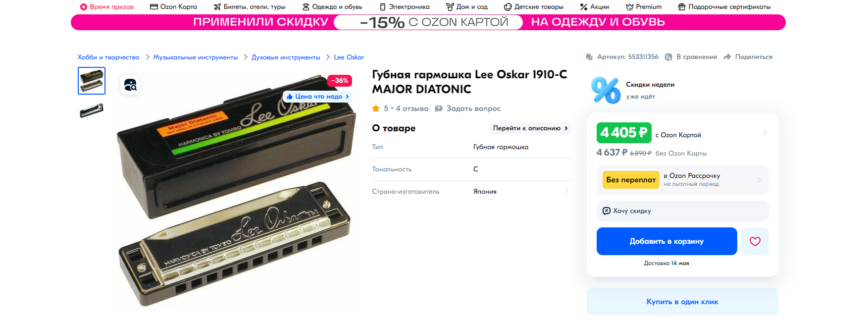Open the Ozon Карта menu item
This screenshot has height=324, width=868.
click(x=173, y=7)
